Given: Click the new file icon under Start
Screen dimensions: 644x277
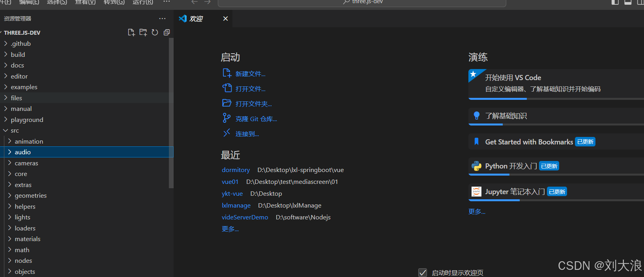Looking at the screenshot, I should pyautogui.click(x=227, y=73).
